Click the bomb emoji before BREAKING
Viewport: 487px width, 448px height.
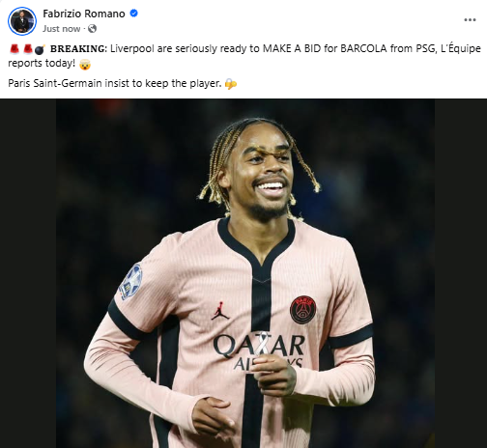[x=40, y=49]
